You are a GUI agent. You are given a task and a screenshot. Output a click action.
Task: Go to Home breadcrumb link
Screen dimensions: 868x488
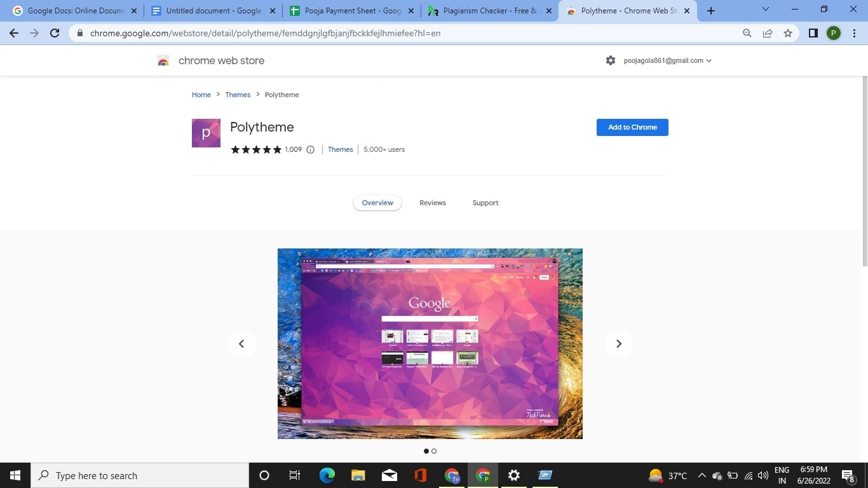point(201,95)
